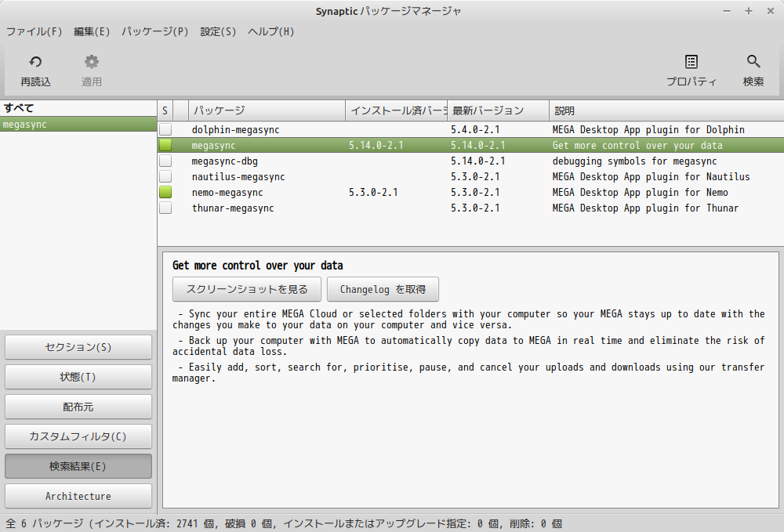This screenshot has width=784, height=532.
Task: Click the Apply (適用) gear icon
Action: (92, 62)
